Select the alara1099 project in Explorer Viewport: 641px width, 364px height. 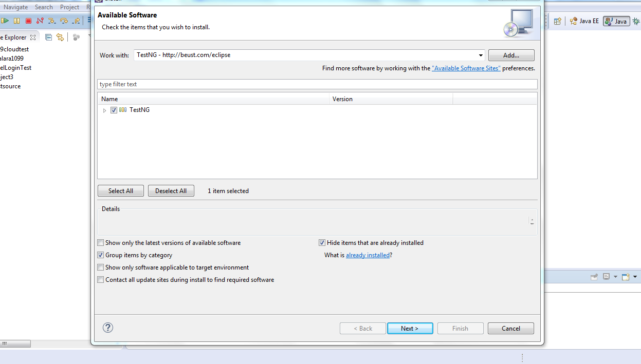(x=12, y=59)
